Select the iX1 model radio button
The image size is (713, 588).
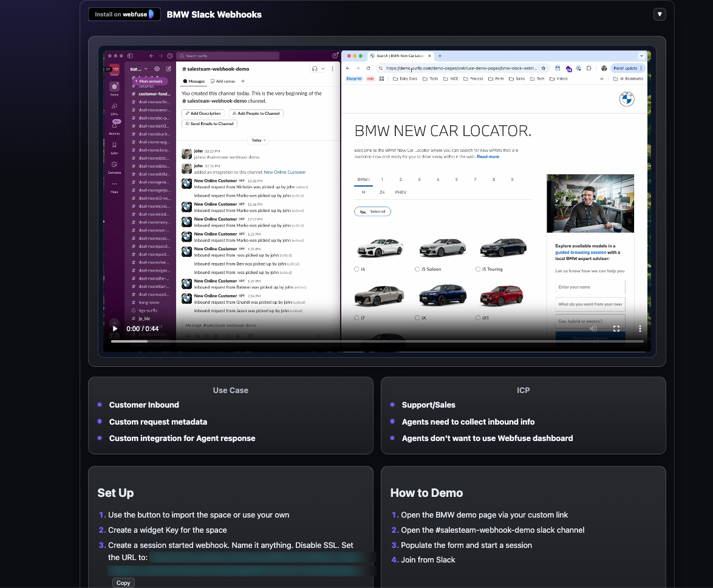pyautogui.click(x=478, y=318)
